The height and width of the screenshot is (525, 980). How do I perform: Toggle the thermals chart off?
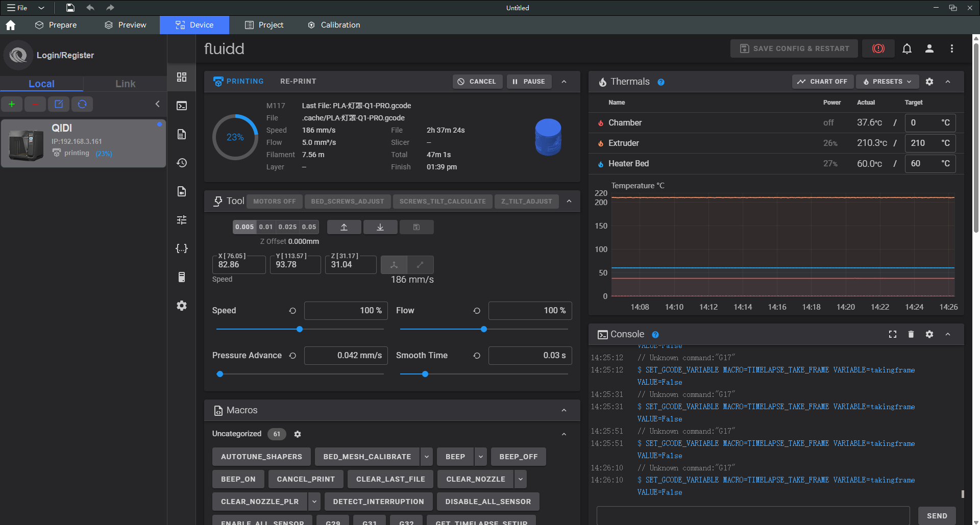pyautogui.click(x=822, y=82)
